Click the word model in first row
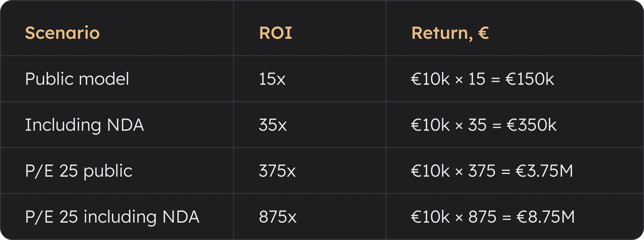Viewport: 644px width, 240px height. click(x=104, y=79)
